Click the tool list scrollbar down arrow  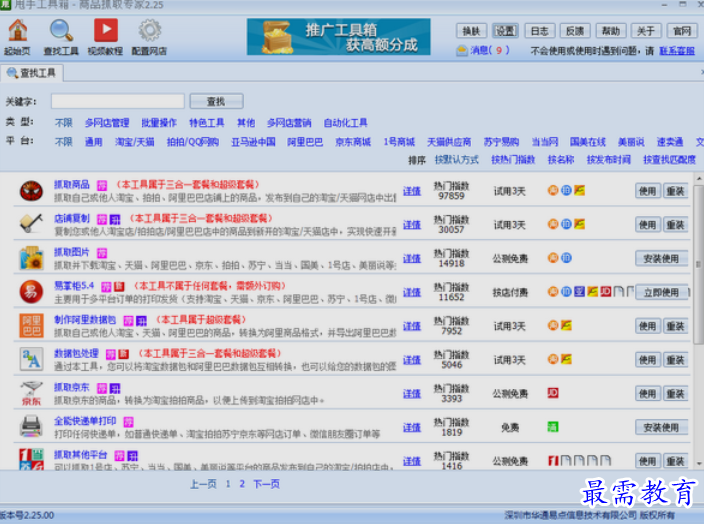pos(699,463)
